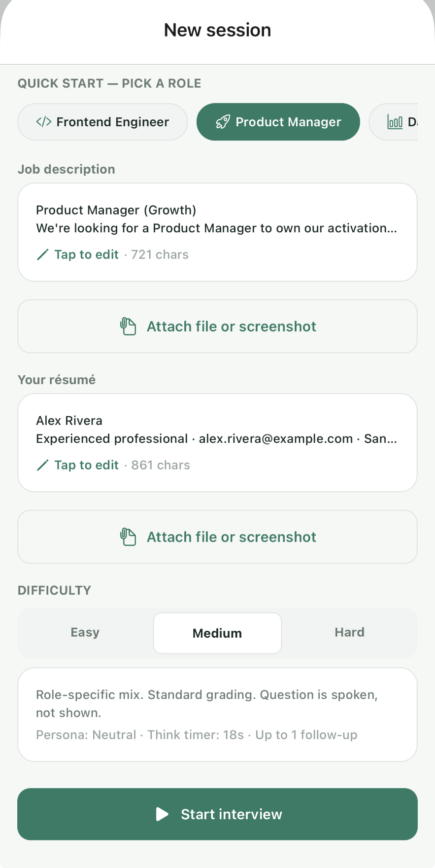Tap the rocket icon on Product Manager
The height and width of the screenshot is (868, 435).
pyautogui.click(x=223, y=122)
